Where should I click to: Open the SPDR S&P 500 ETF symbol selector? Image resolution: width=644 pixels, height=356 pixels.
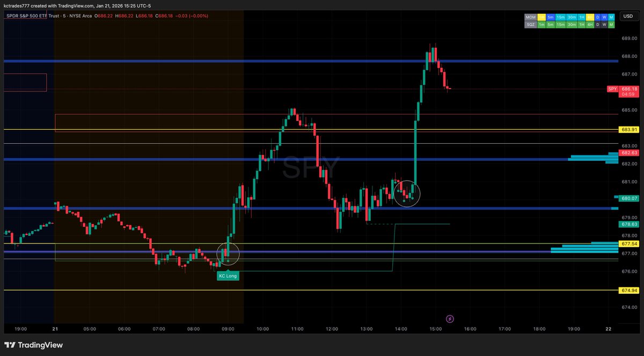[x=26, y=16]
